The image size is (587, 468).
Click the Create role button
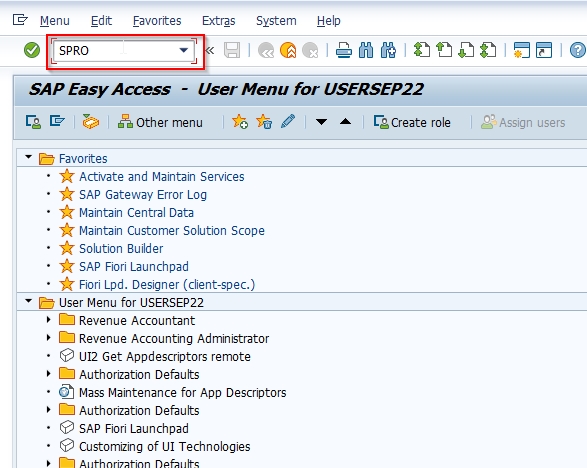(x=412, y=122)
